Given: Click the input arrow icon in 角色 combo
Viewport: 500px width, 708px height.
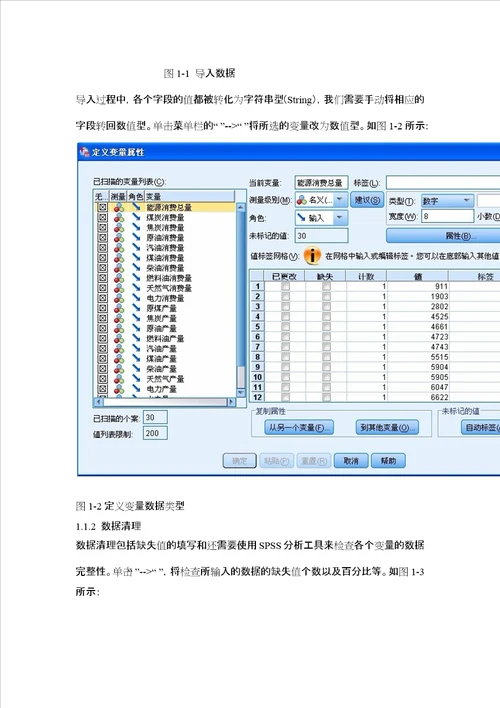Looking at the screenshot, I should click(x=301, y=218).
